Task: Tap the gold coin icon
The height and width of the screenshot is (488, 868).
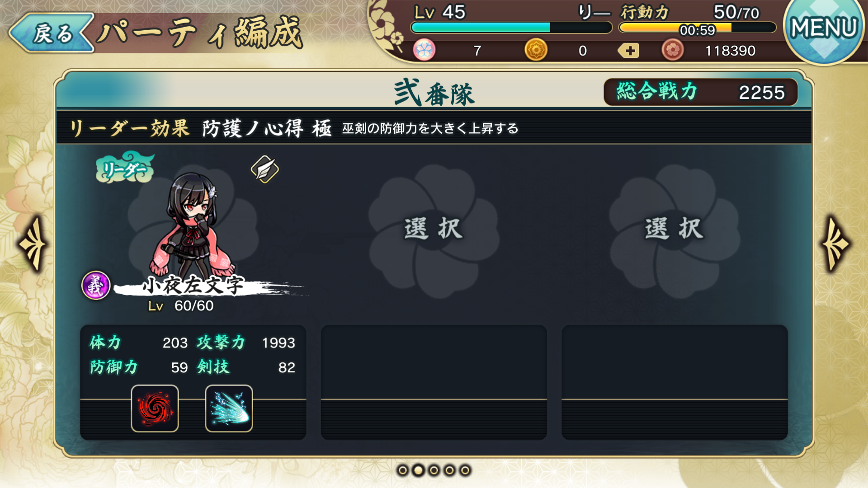Action: click(x=536, y=50)
